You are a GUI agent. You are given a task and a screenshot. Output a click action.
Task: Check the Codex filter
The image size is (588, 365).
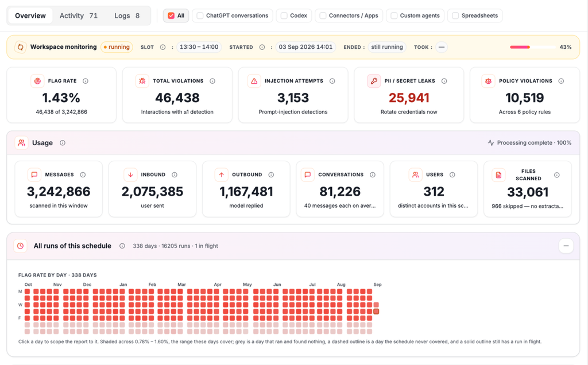(x=284, y=15)
